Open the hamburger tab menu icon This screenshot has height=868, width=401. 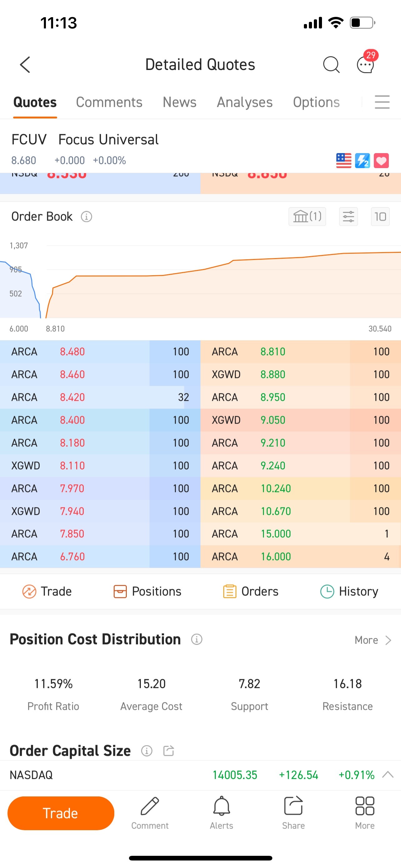(382, 102)
